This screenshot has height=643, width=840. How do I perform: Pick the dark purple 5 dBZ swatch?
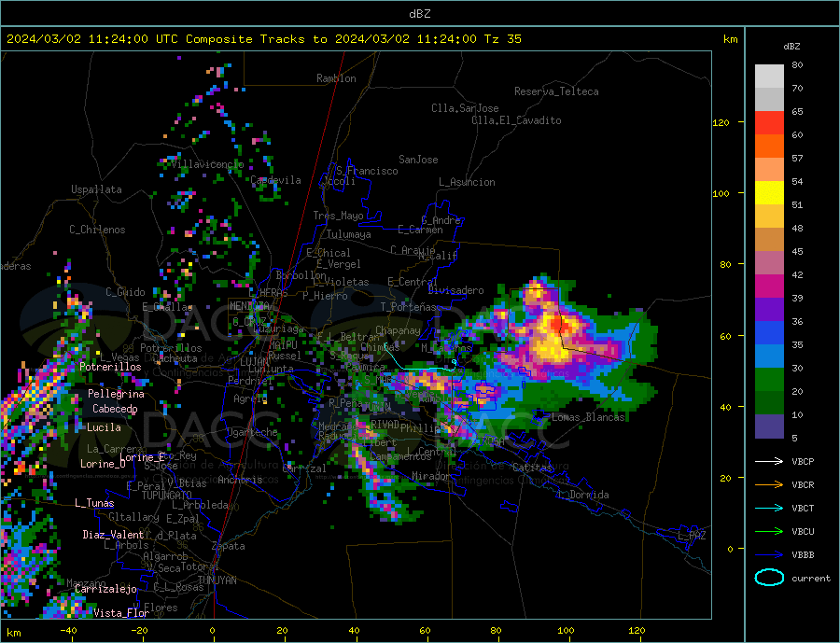pyautogui.click(x=769, y=426)
